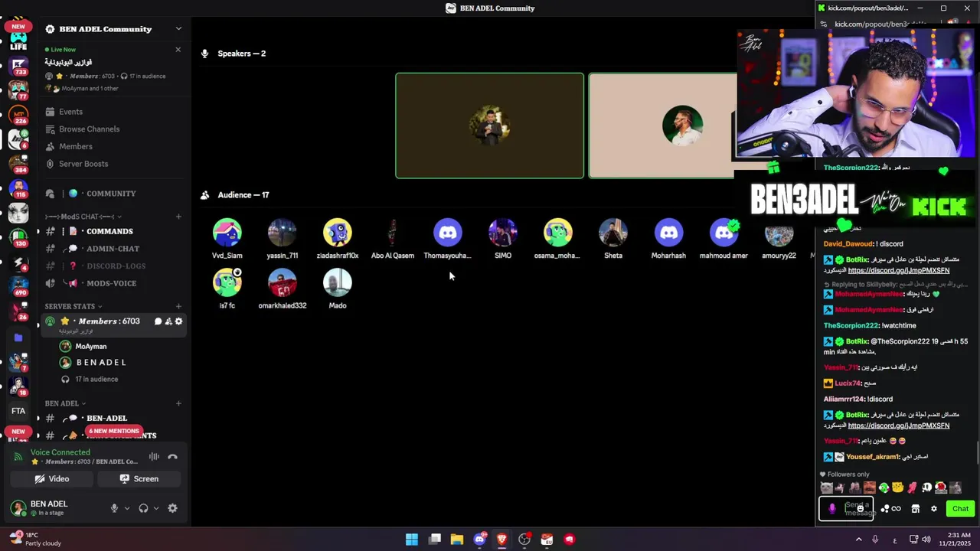Toggle noise suppression waveform icon
Viewport: 980px width, 551px height.
pos(155,457)
